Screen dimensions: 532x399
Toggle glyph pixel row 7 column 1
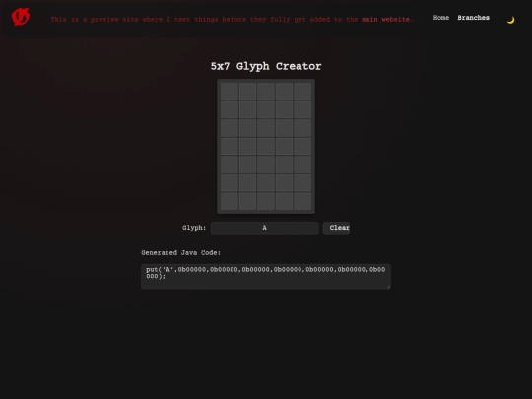[x=230, y=201]
